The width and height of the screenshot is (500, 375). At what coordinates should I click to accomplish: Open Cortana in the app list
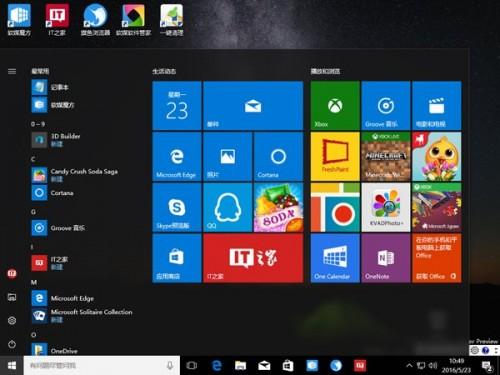pos(83,193)
